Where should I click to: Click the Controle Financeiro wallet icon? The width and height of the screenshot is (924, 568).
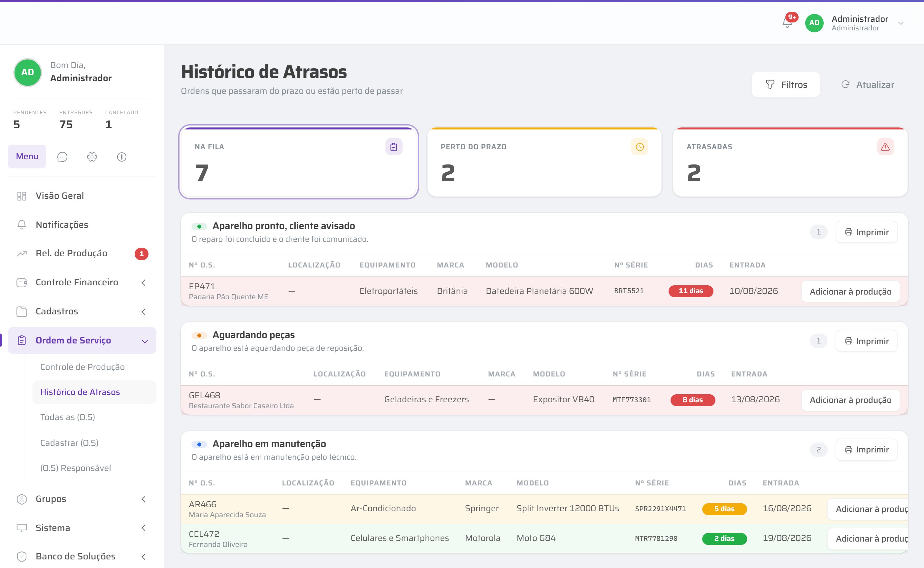[22, 282]
